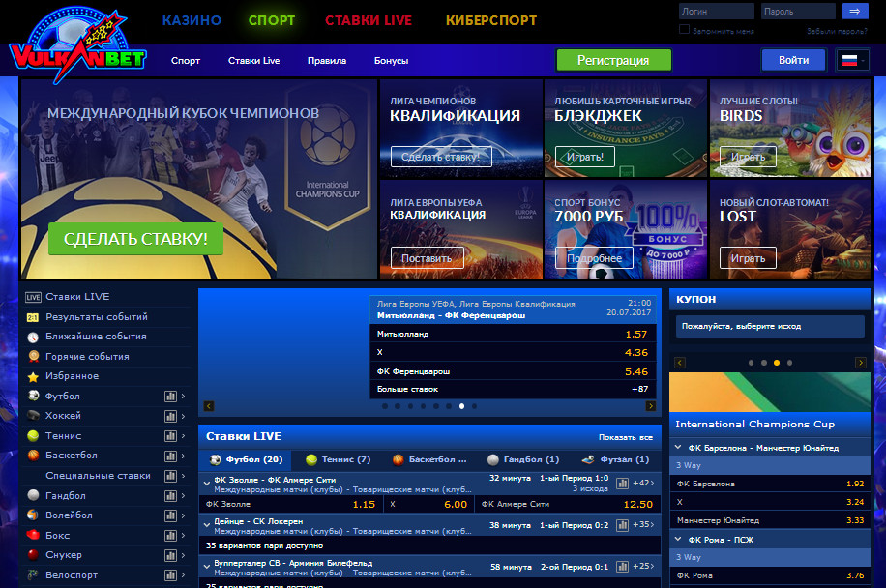
Task: Click Играть! on the Блэкджек card
Action: (585, 157)
